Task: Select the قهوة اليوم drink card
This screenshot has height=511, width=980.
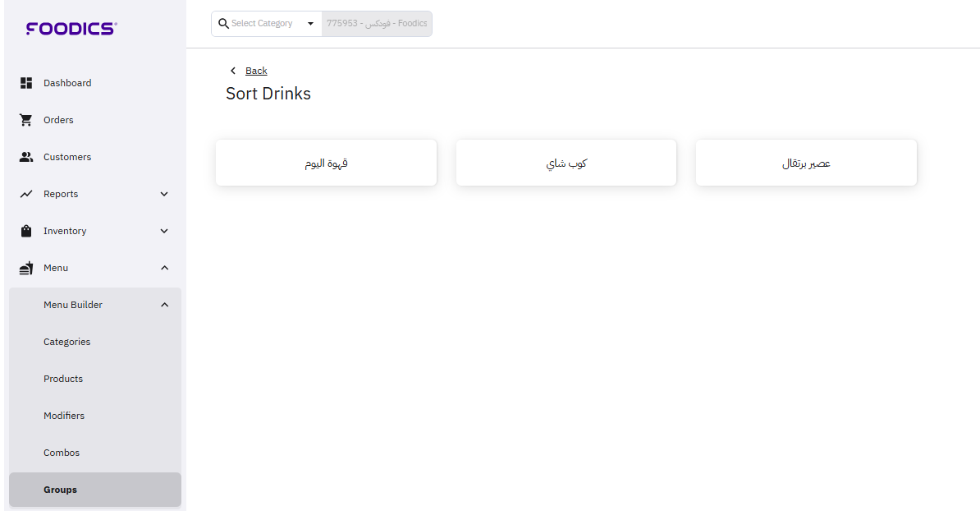Action: click(326, 163)
